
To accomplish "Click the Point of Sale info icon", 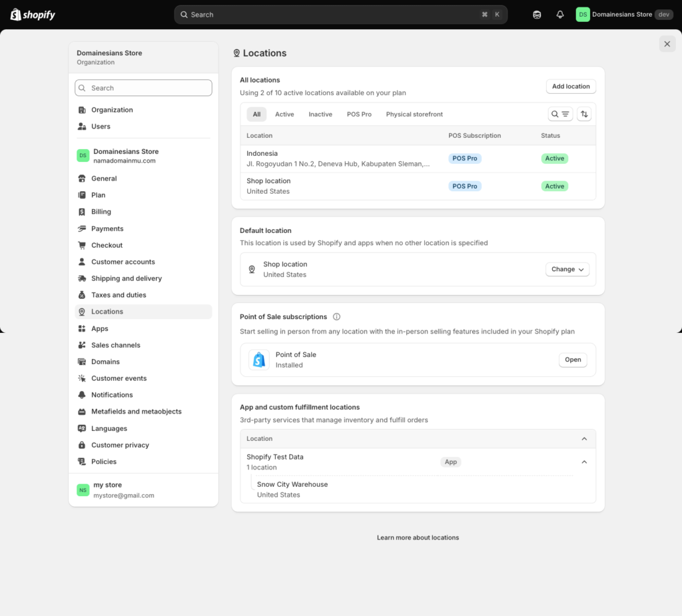I will click(x=336, y=317).
